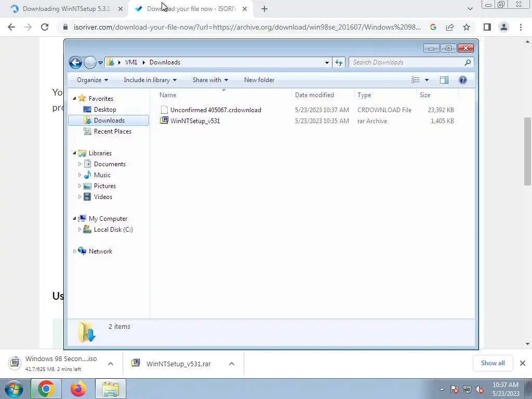532x399 pixels.
Task: Toggle Chrome's side panel icon
Action: [487, 27]
